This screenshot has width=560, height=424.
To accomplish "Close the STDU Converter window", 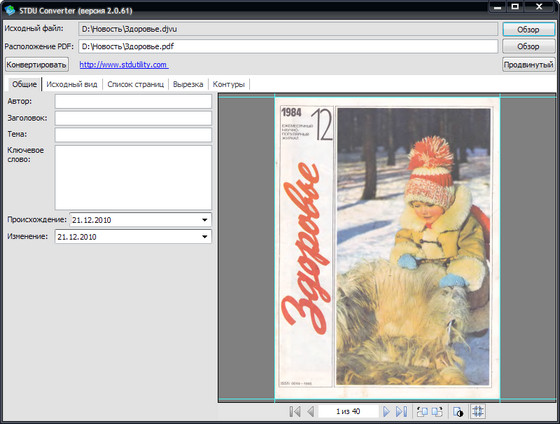I will 539,7.
